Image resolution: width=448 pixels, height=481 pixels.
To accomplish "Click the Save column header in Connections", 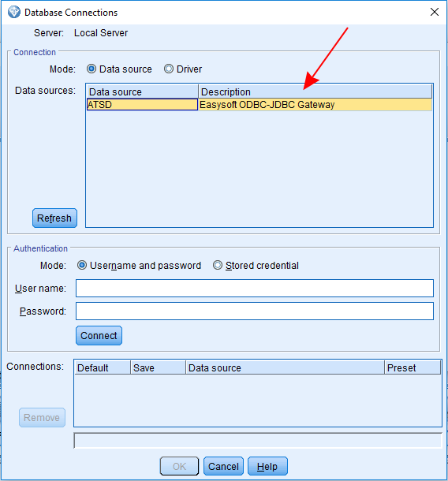I will pos(159,367).
